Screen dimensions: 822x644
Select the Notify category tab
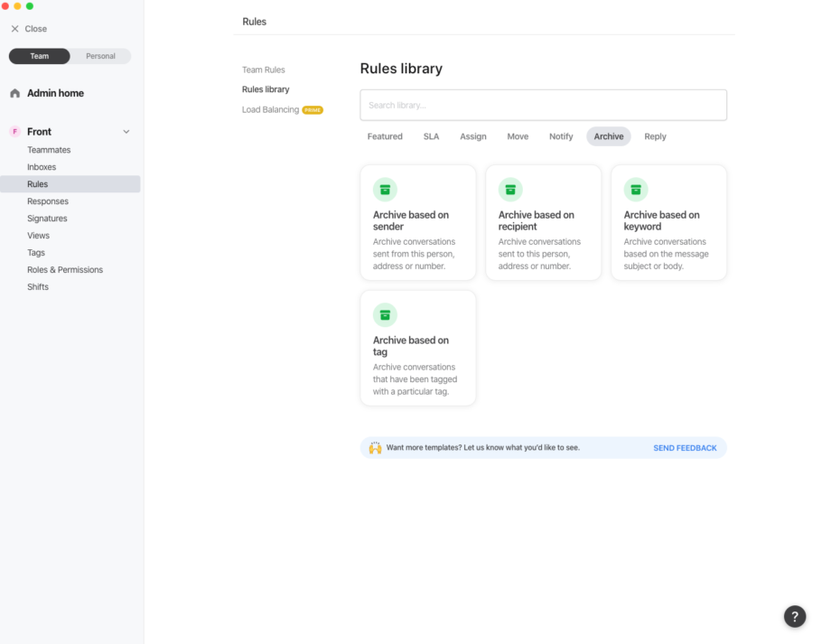coord(561,136)
